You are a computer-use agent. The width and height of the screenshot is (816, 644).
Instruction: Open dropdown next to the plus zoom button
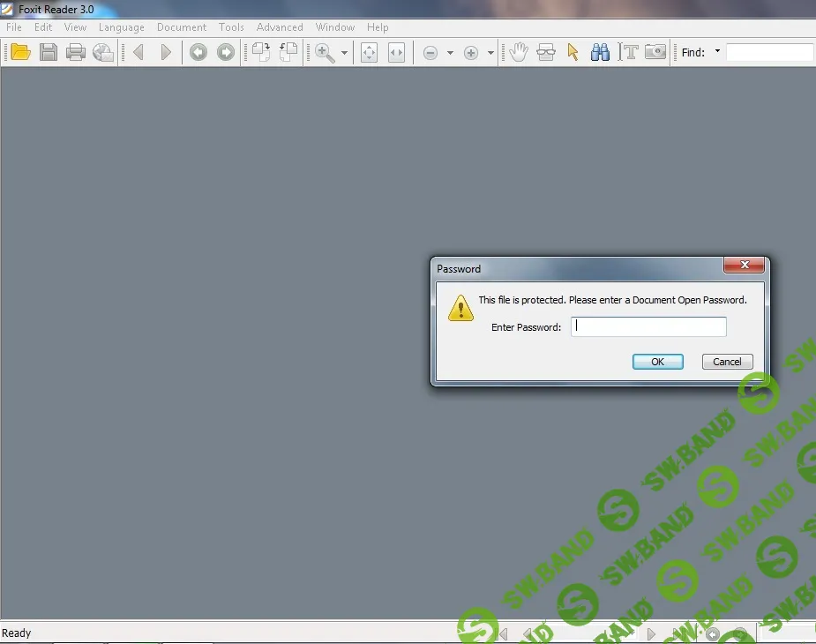pyautogui.click(x=491, y=54)
